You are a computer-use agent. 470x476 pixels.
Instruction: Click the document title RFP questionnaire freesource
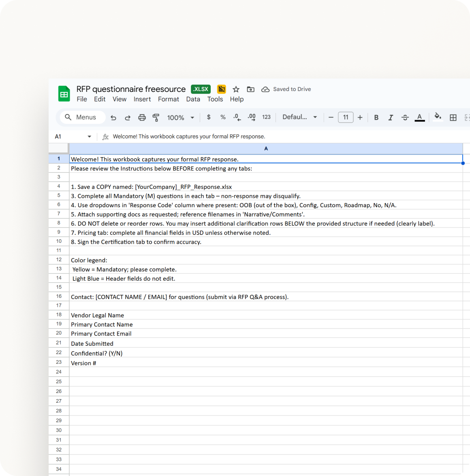pos(131,89)
